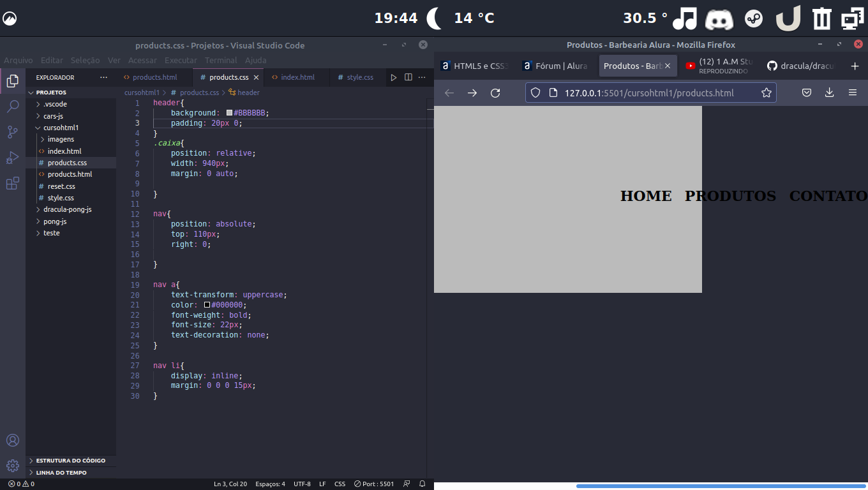This screenshot has height=490, width=868.
Task: Click the Explorer panel more actions ellipsis
Action: point(104,77)
